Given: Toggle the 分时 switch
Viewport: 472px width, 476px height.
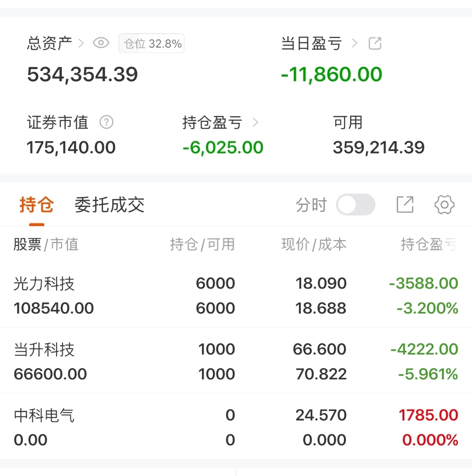Looking at the screenshot, I should (355, 205).
